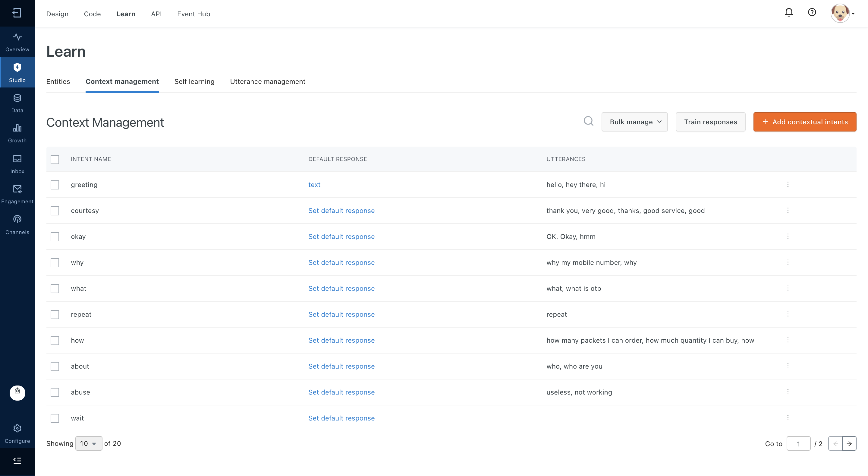Click the exit icon at top of sidebar
The image size is (868, 476).
pos(17,13)
